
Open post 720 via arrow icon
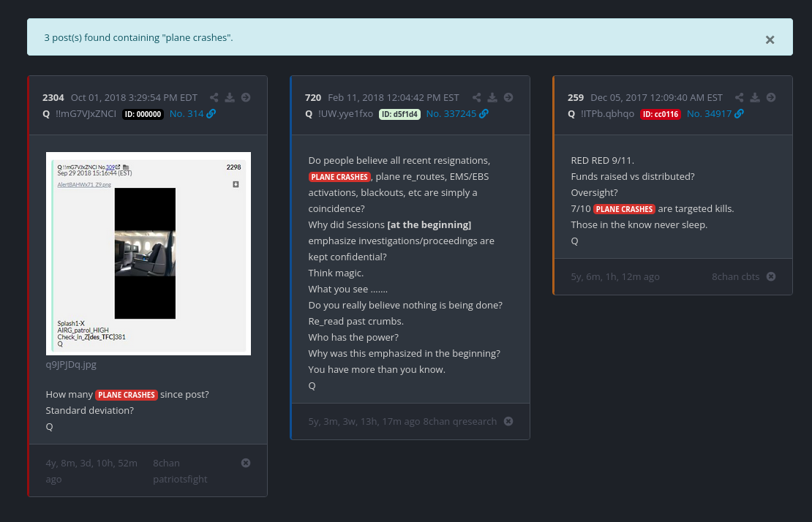click(x=508, y=97)
